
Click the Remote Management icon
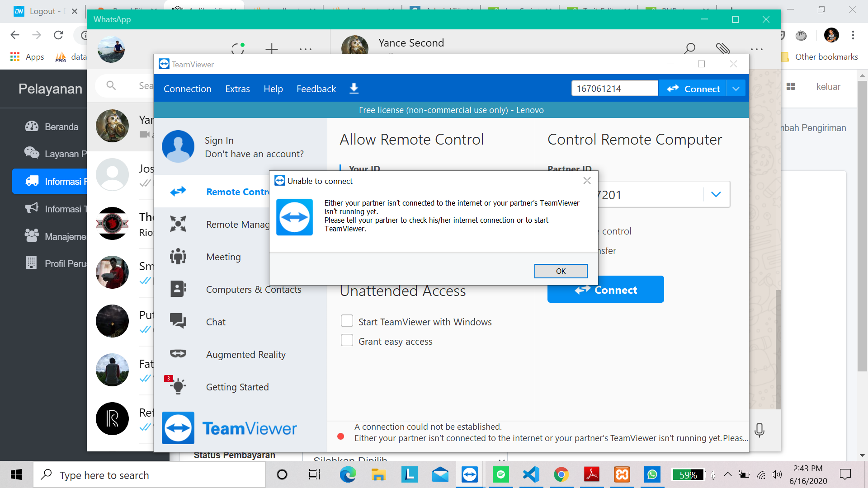(x=178, y=224)
